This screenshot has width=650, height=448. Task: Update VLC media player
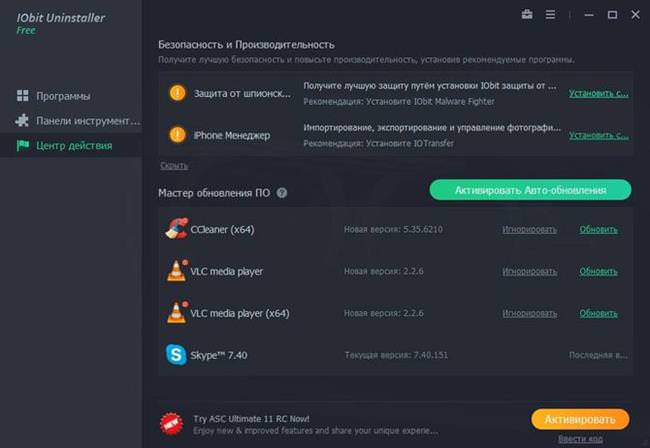click(598, 271)
